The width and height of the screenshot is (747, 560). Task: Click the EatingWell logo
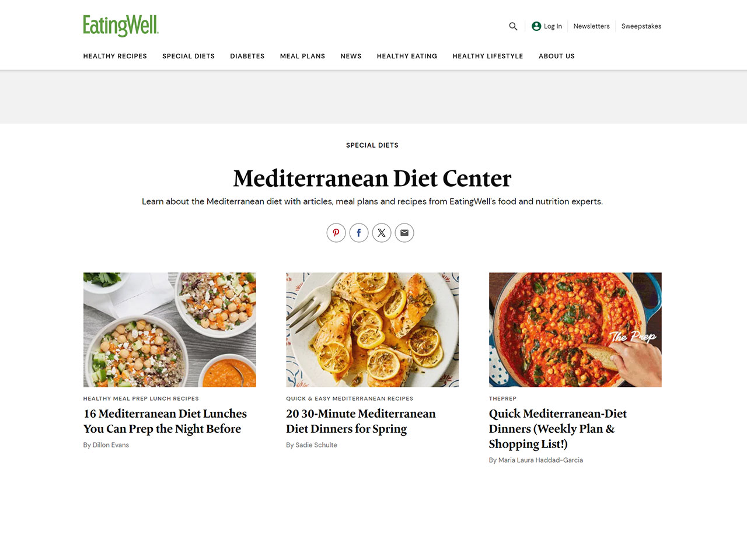pyautogui.click(x=121, y=26)
